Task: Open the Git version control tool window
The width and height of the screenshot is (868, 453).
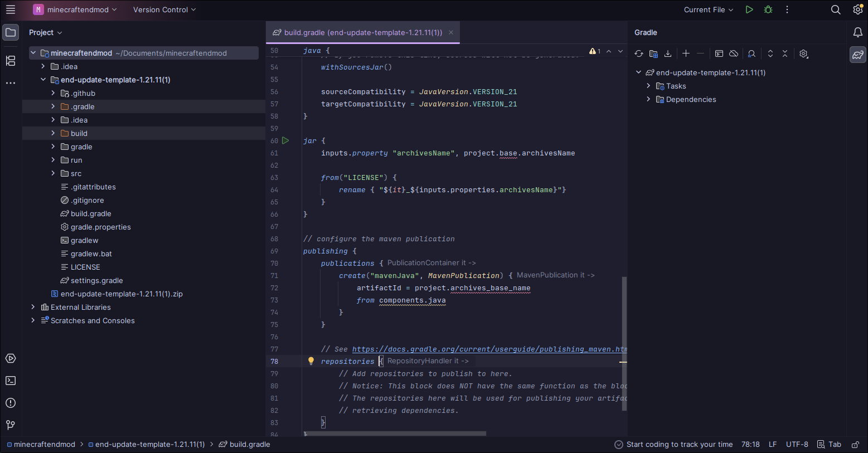Action: pyautogui.click(x=11, y=425)
